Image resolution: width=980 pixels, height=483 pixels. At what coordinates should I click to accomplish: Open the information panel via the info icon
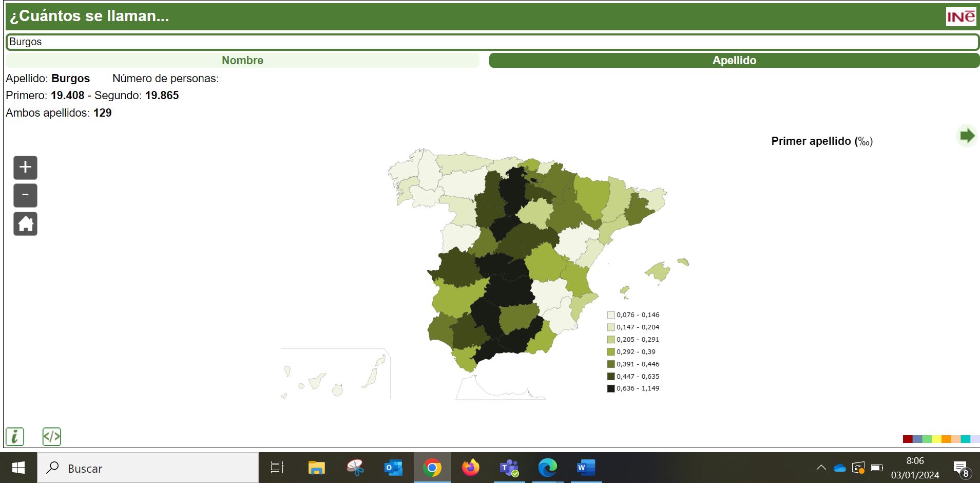pos(14,436)
